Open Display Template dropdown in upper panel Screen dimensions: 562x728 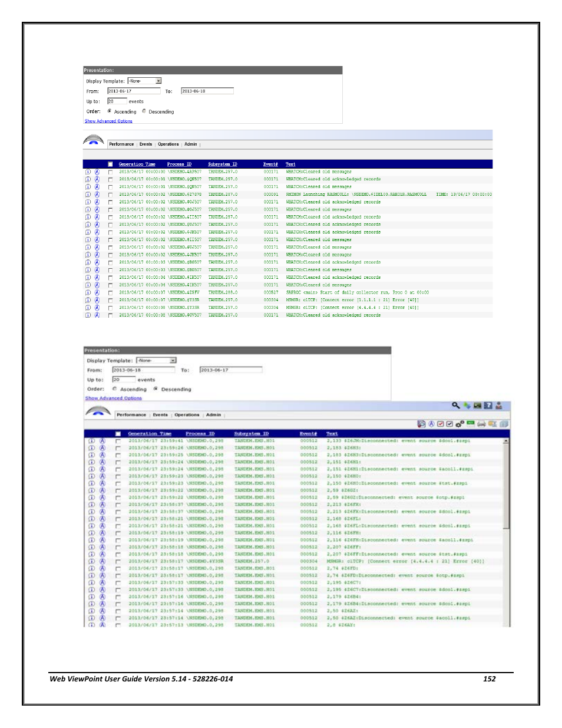[144, 81]
